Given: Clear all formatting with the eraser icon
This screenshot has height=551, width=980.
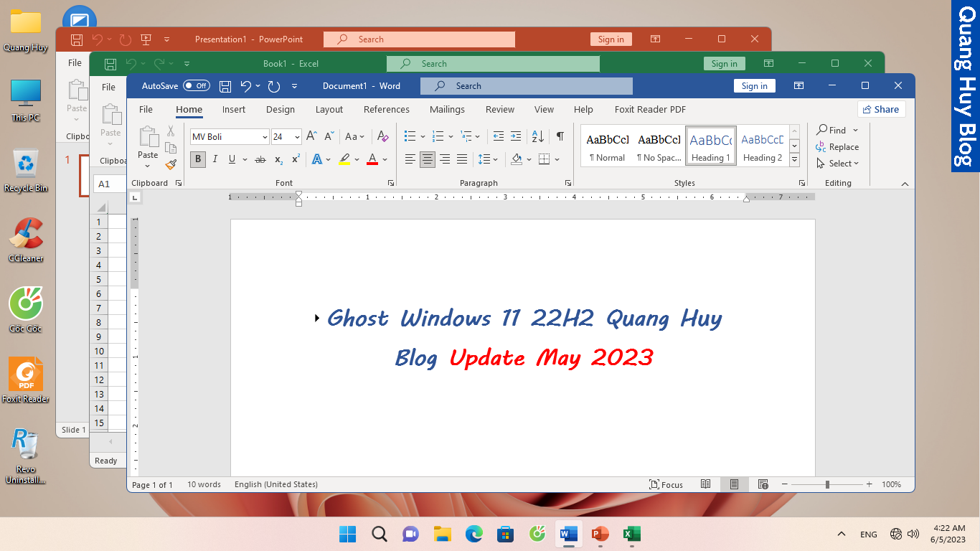Looking at the screenshot, I should coord(382,136).
